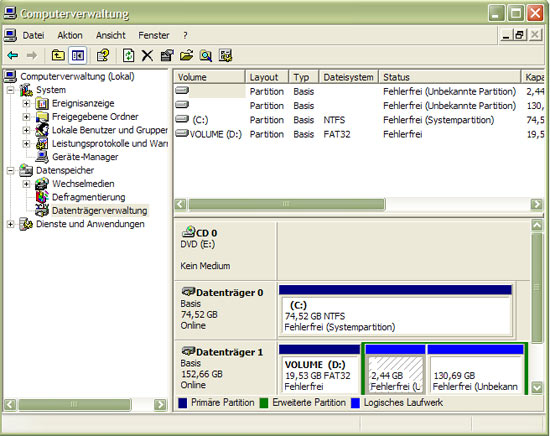The width and height of the screenshot is (550, 436).
Task: Select the System tree node
Action: 51,90
